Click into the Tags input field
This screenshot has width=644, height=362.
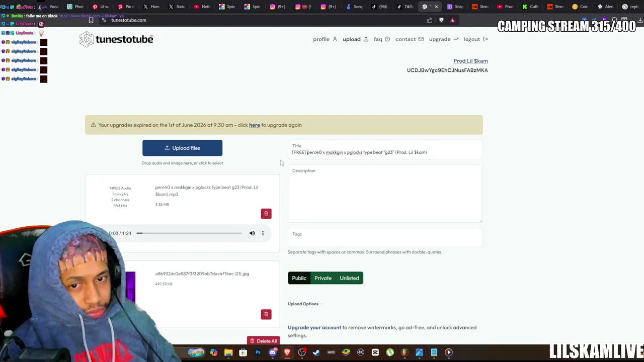pos(385,237)
